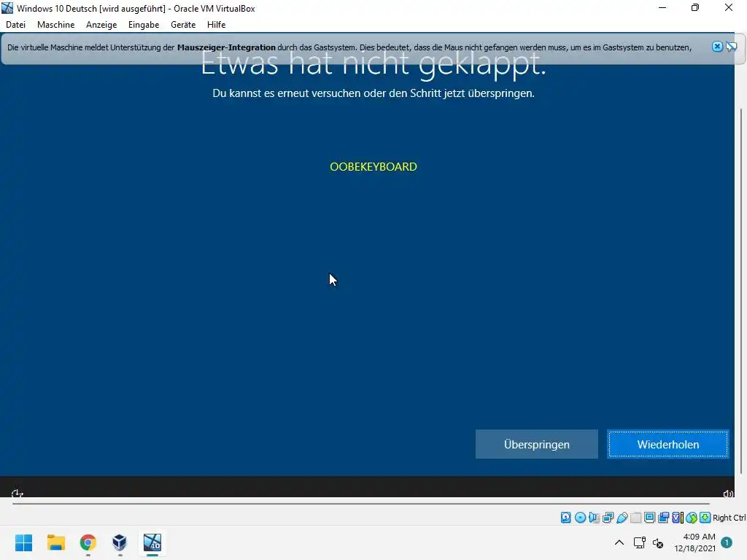
Task: Open the Hilfe menu
Action: point(216,25)
